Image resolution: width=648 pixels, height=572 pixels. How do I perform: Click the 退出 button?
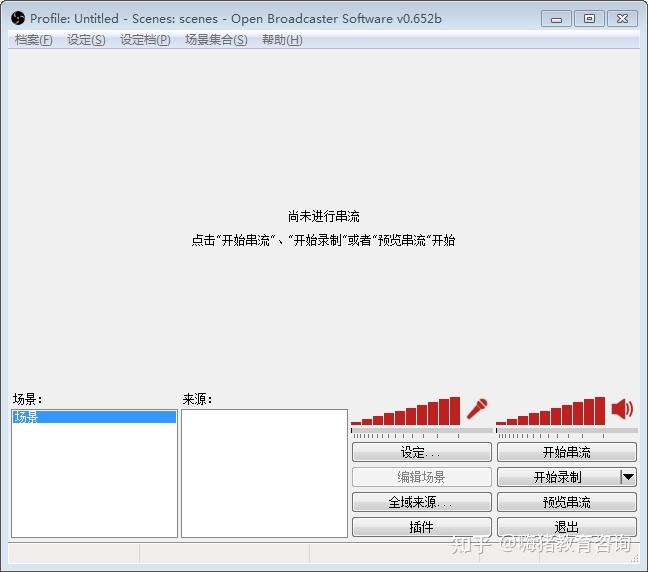pos(567,527)
